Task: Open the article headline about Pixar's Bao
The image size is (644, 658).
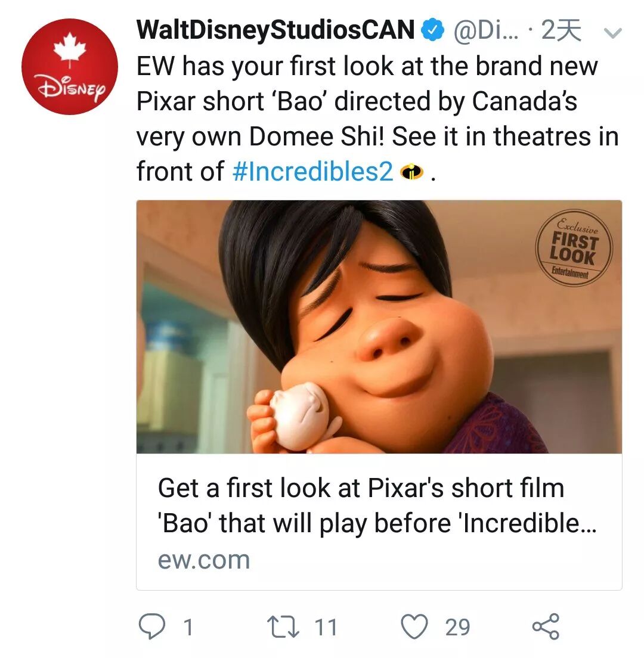Action: pyautogui.click(x=377, y=505)
